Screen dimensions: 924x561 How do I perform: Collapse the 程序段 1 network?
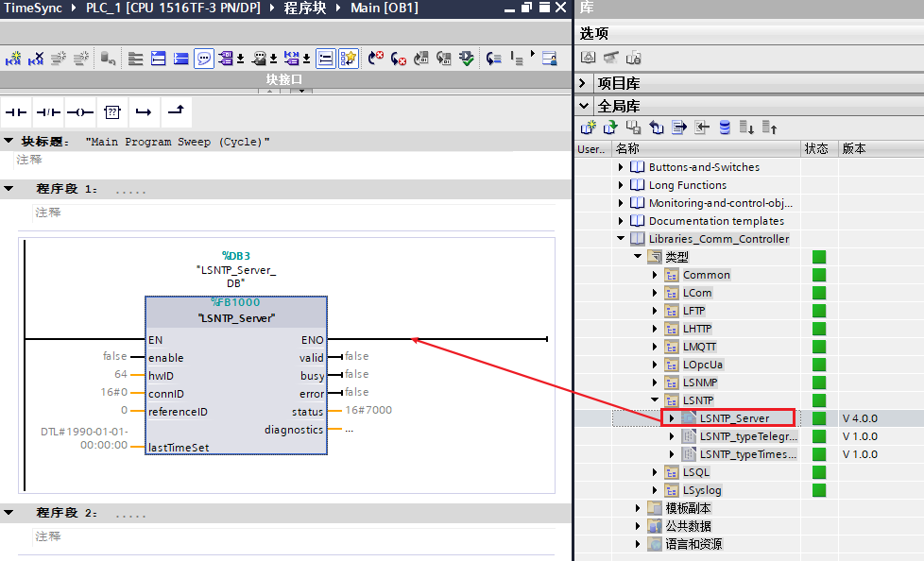pyautogui.click(x=9, y=189)
